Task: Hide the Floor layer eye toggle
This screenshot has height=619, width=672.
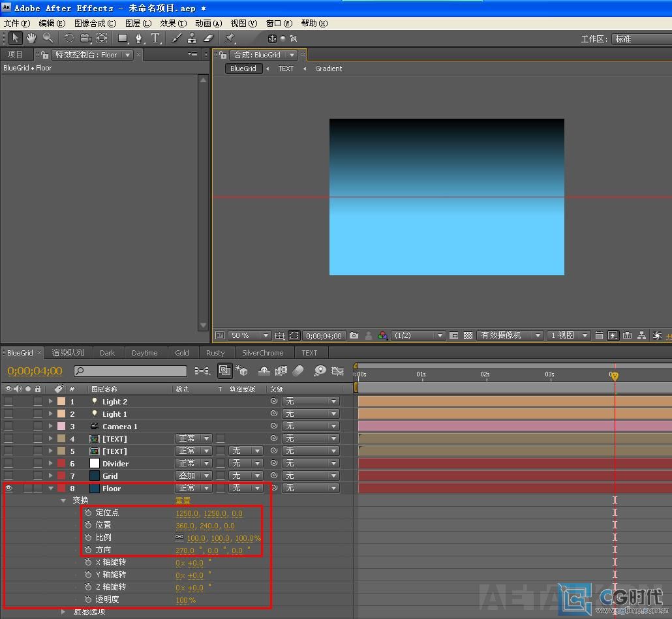Action: click(x=8, y=488)
